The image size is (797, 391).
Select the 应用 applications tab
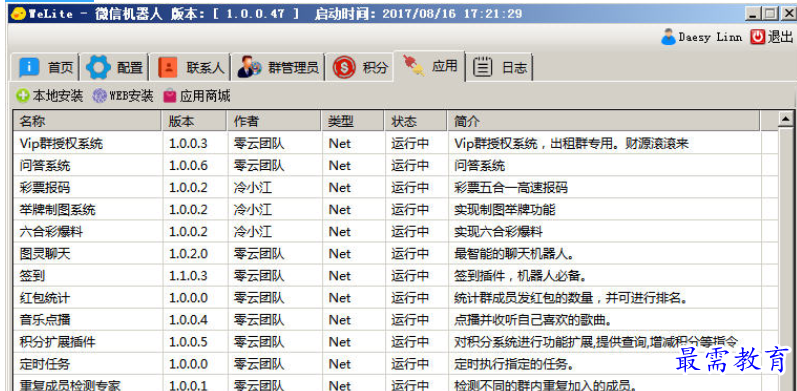pos(430,66)
